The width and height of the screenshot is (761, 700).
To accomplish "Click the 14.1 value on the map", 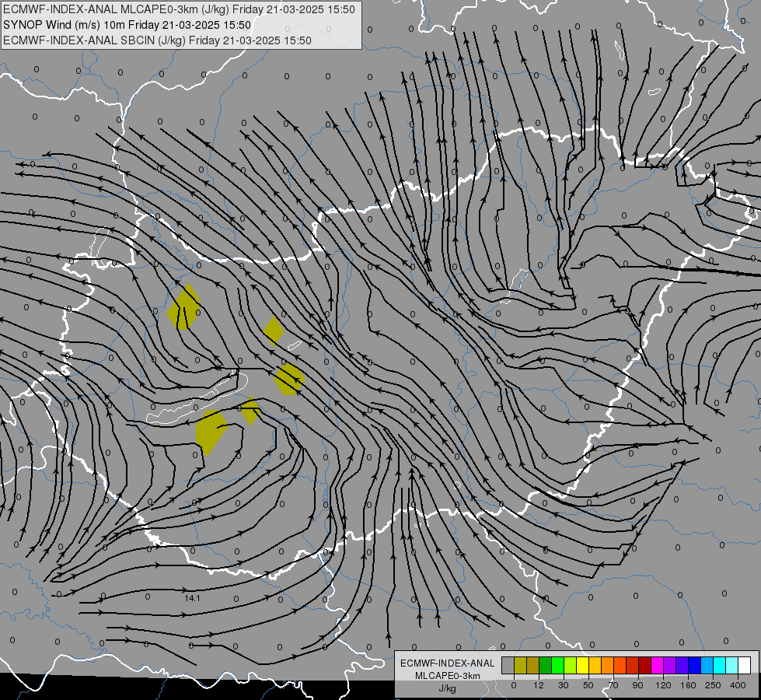I will pyautogui.click(x=192, y=598).
